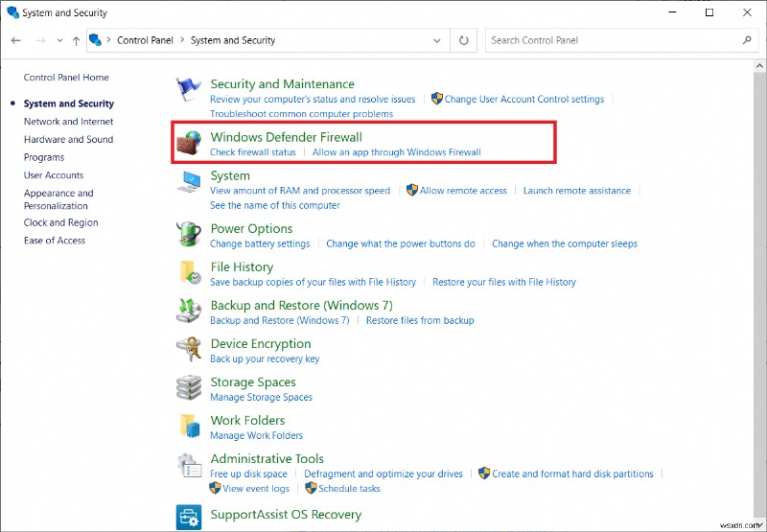
Task: Click the System and Security title bar icon
Action: point(12,12)
